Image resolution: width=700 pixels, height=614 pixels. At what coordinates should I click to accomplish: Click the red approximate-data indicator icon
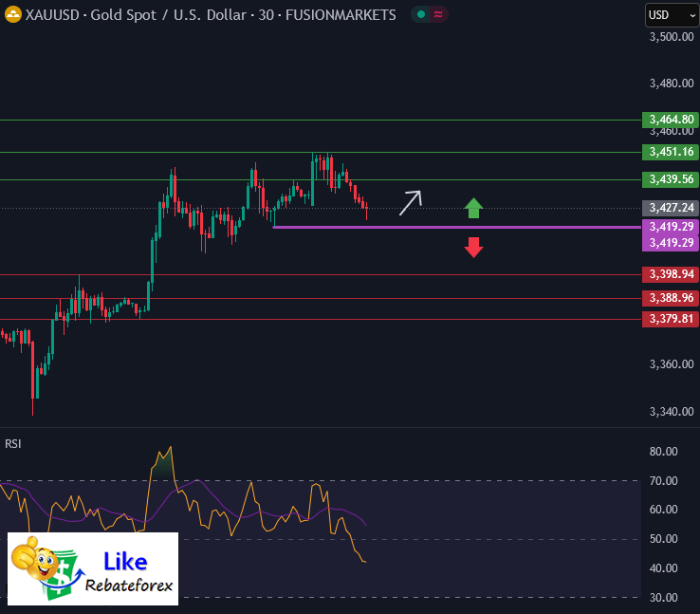pos(438,15)
